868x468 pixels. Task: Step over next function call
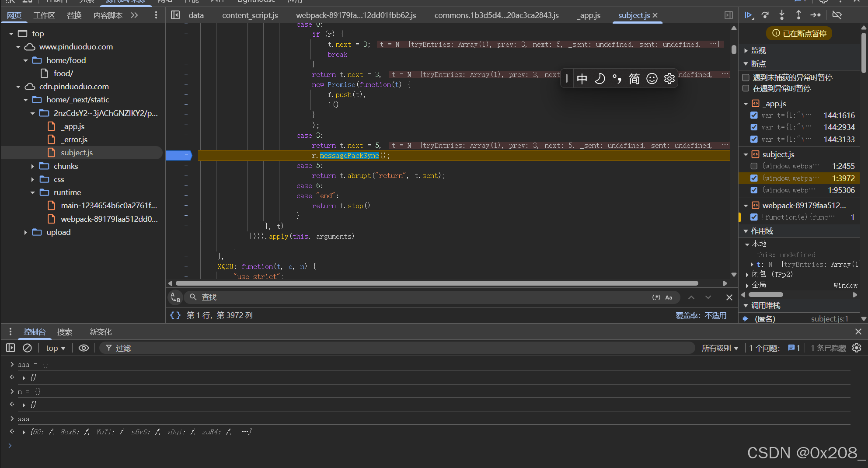click(x=765, y=15)
